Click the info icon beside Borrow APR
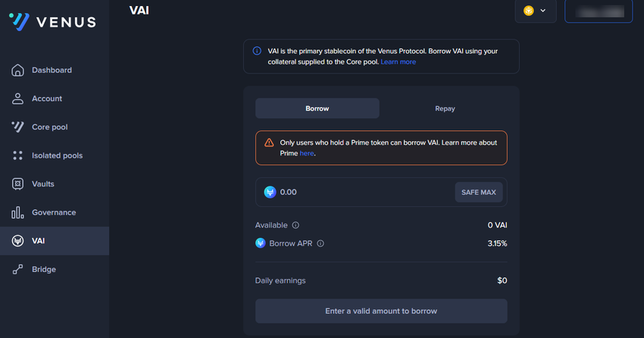The width and height of the screenshot is (644, 338). pyautogui.click(x=320, y=244)
